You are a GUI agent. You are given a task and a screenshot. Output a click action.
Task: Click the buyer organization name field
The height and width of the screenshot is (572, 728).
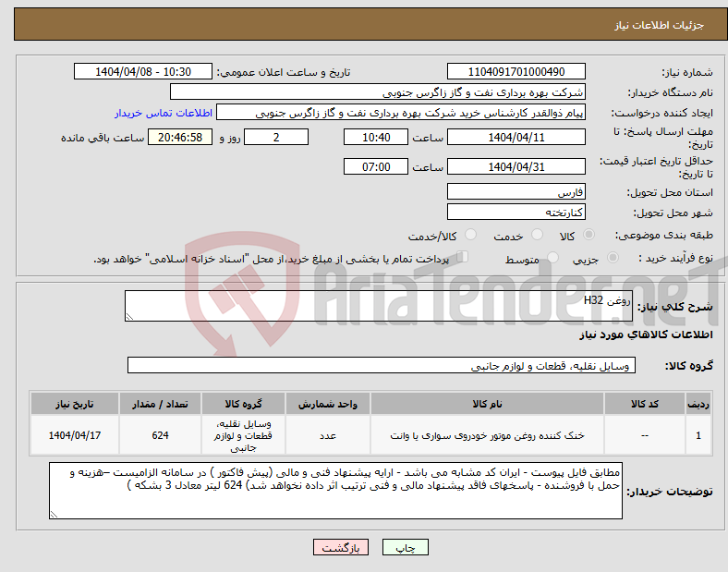[378, 91]
